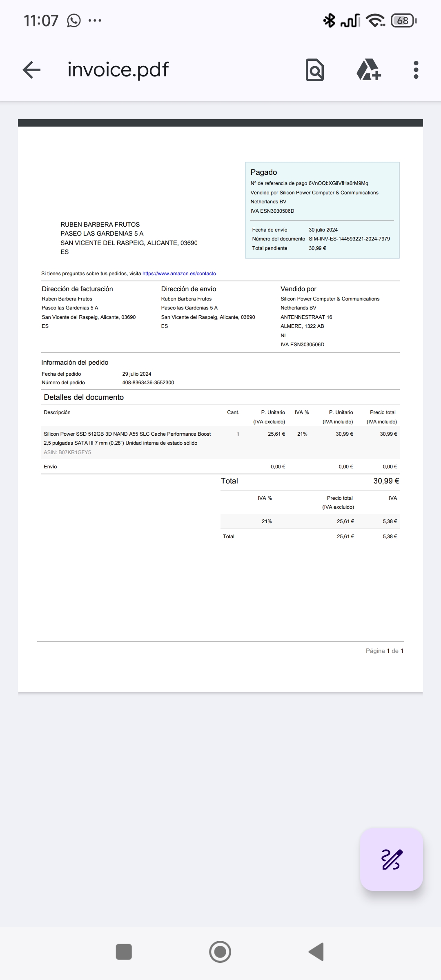Tap the purple annotate pen button
441x980 pixels.
point(391,860)
